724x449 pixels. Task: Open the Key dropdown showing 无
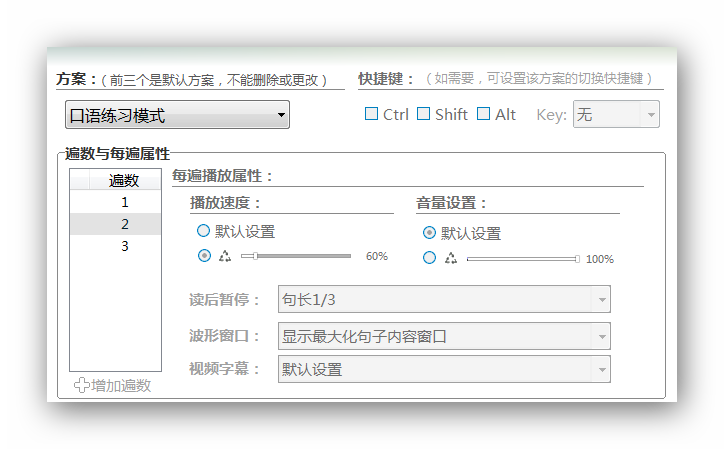[616, 114]
